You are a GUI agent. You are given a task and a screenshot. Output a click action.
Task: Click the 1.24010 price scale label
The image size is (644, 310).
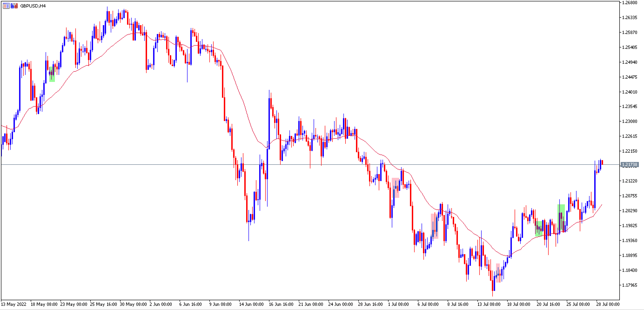pyautogui.click(x=630, y=92)
